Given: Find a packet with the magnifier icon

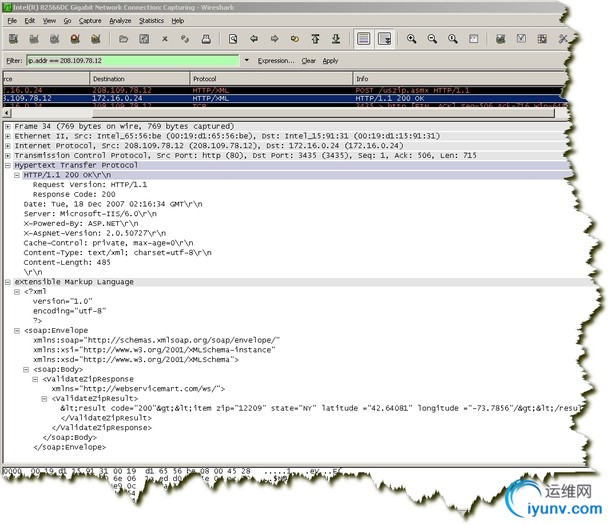Looking at the screenshot, I should pyautogui.click(x=233, y=39).
